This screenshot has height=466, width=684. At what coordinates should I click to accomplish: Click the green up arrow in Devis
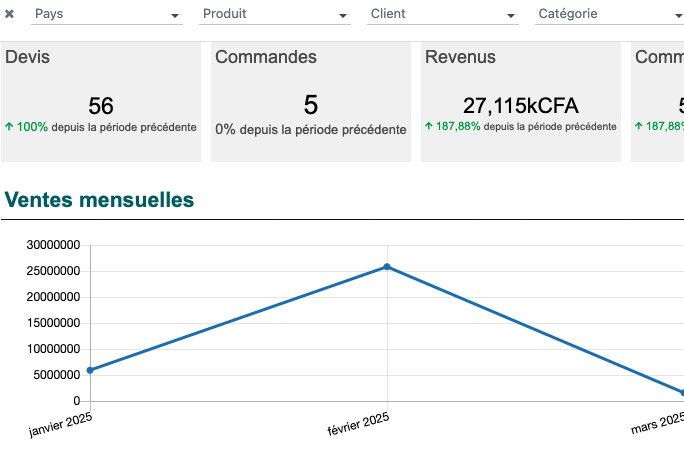pyautogui.click(x=9, y=127)
